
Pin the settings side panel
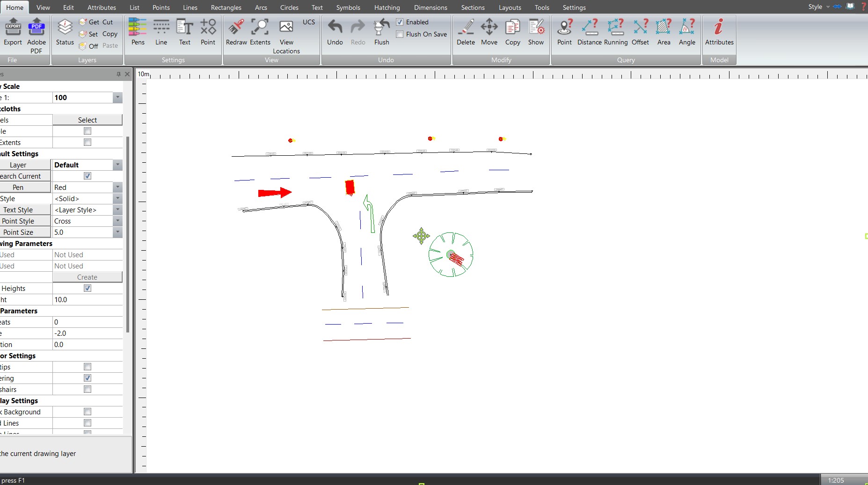[118, 74]
